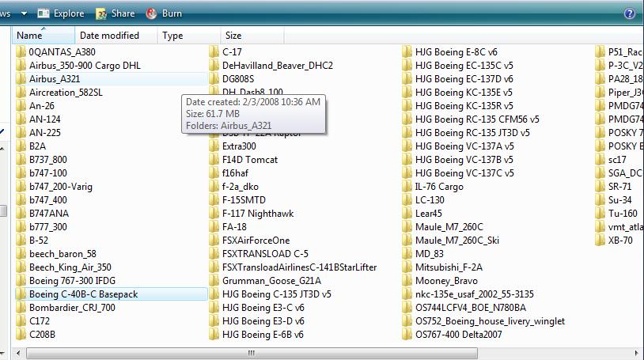Click the Share toolbar button
Screen dimensions: 644x360
[x=116, y=13]
